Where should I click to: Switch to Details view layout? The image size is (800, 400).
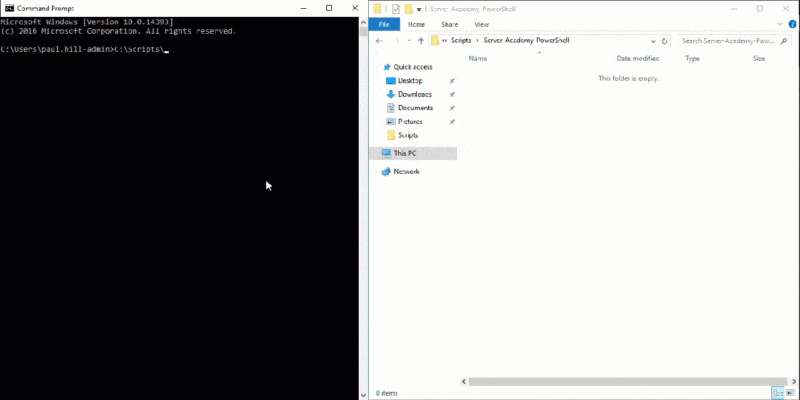coord(777,394)
